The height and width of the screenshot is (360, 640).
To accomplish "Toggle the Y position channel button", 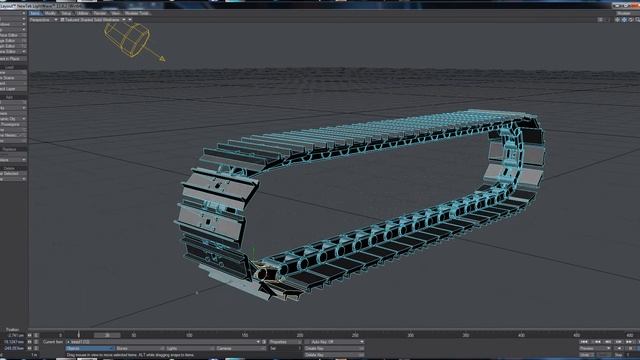I will [29, 342].
